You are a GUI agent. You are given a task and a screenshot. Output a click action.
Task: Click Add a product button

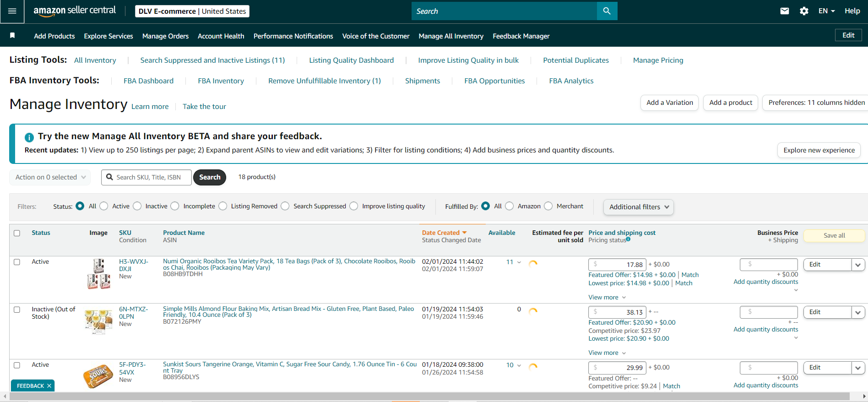click(731, 103)
